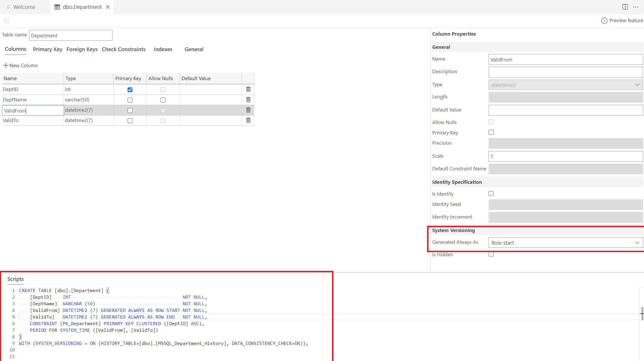Click the delete icon for ValidFrom row
The width and height of the screenshot is (644, 361).
248,110
